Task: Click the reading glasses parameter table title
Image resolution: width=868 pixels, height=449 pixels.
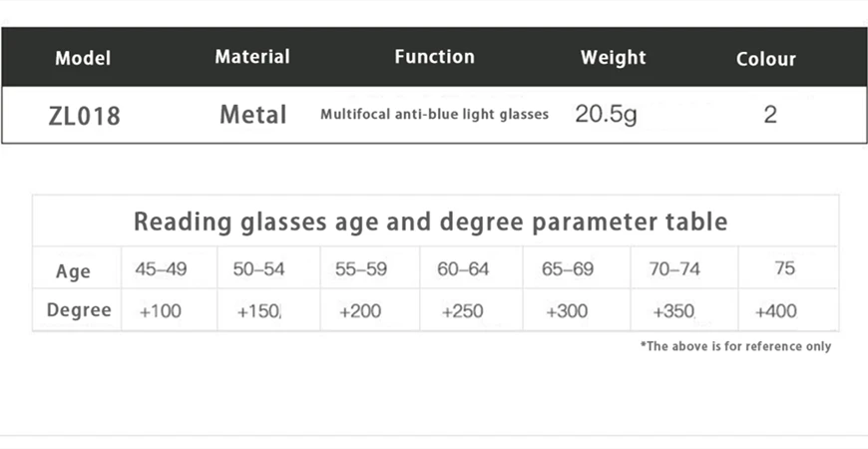Action: click(431, 222)
